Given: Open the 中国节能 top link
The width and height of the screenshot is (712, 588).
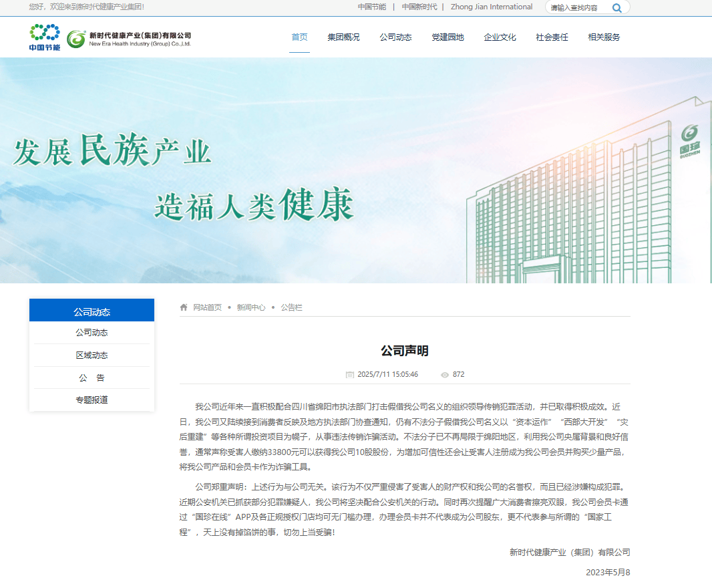Looking at the screenshot, I should (x=372, y=7).
